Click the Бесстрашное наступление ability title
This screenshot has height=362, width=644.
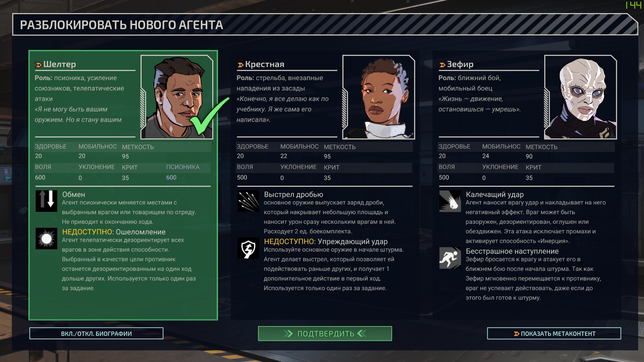click(512, 251)
